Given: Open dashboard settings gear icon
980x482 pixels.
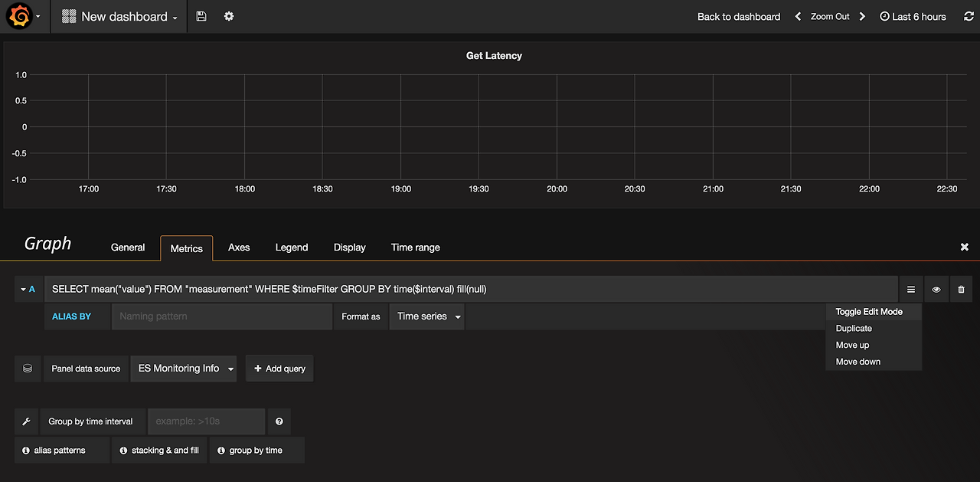Looking at the screenshot, I should (229, 16).
